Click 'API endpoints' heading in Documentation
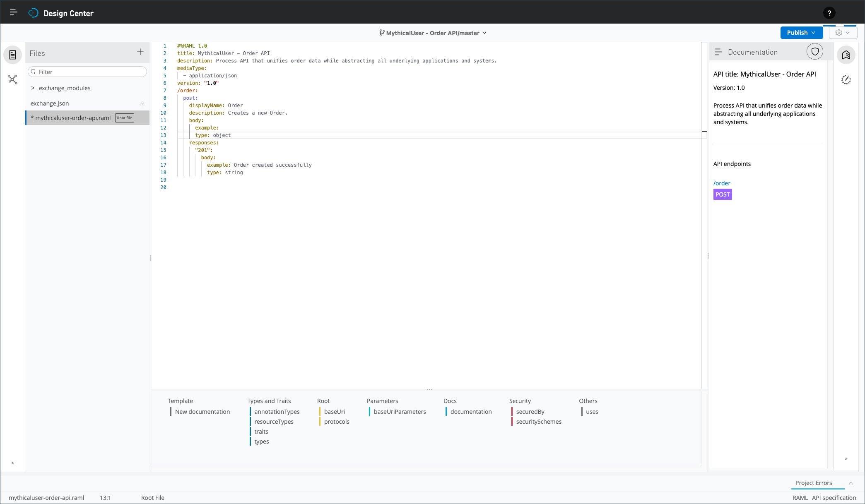Screen dimensions: 865x504 pos(732,164)
